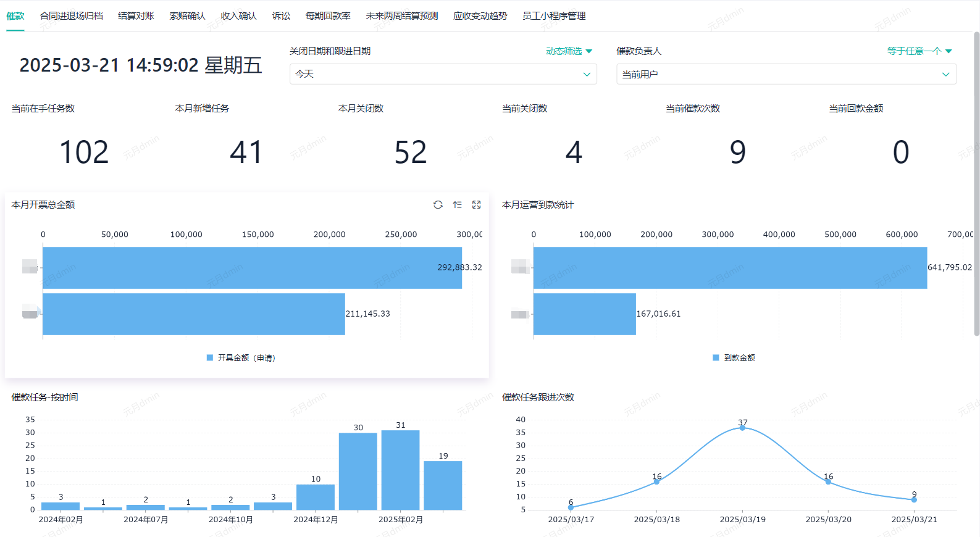This screenshot has height=537, width=980.
Task: Click the blue 到款金额 legend swatch
Action: point(716,358)
